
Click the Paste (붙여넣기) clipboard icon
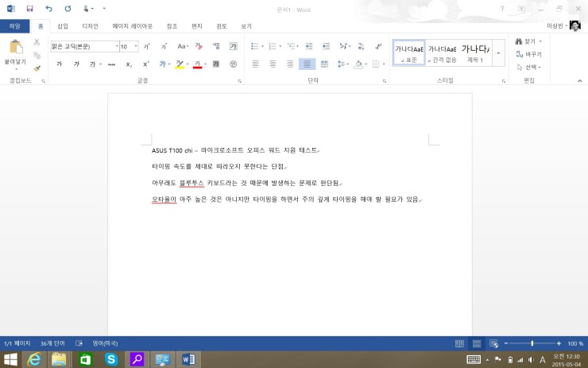click(x=16, y=47)
